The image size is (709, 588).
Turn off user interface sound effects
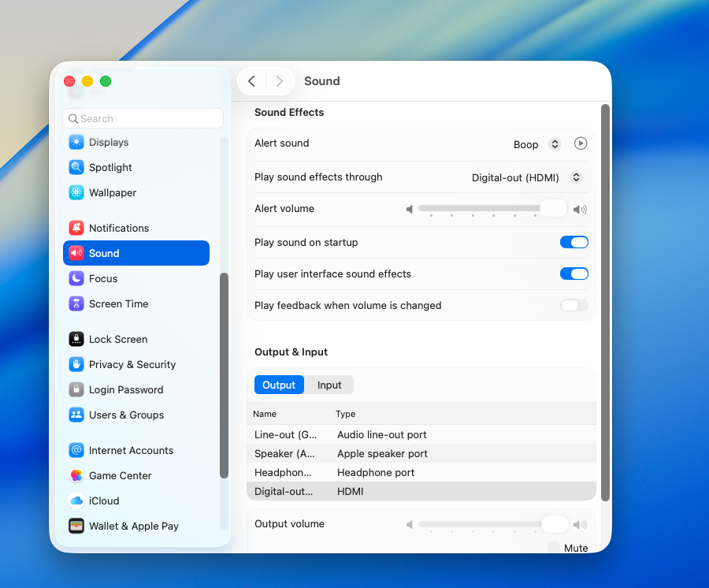tap(574, 274)
